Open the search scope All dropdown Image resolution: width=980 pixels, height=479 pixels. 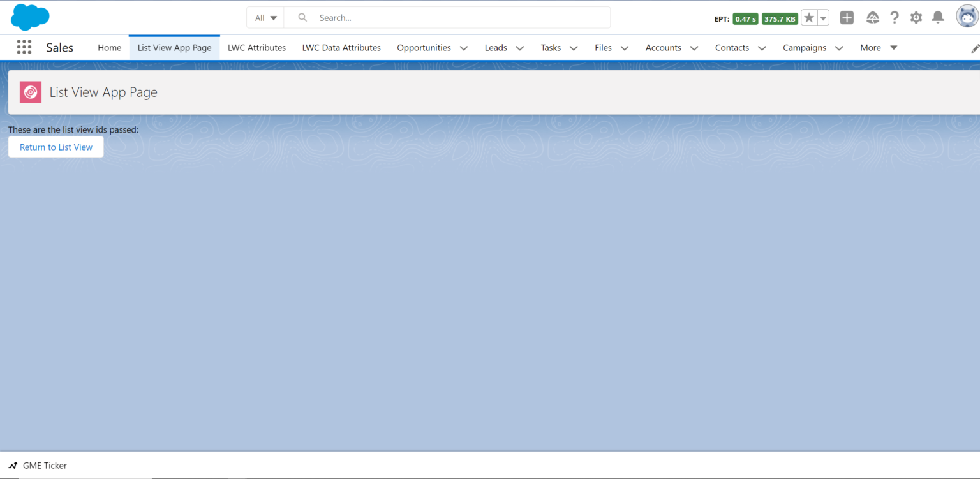tap(264, 17)
